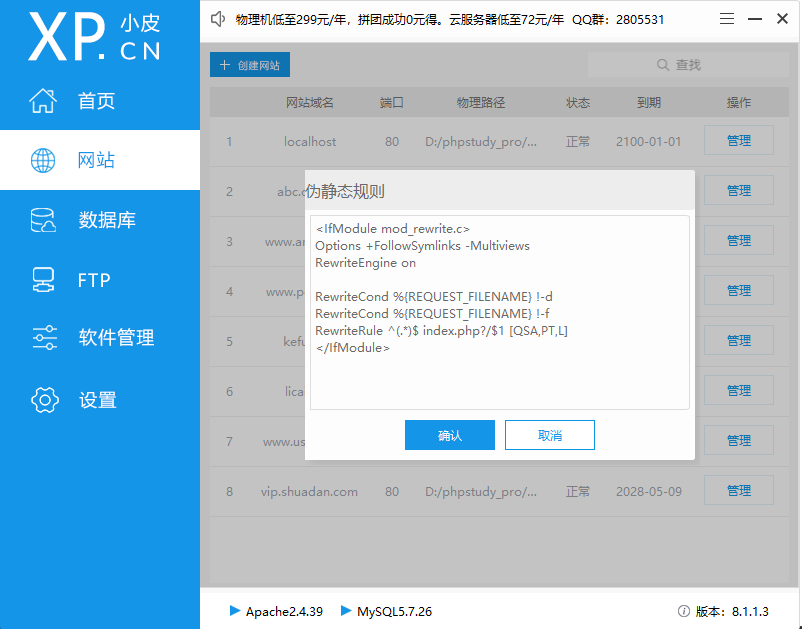Viewport: 802px width, 629px height.
Task: Click the 网站域名 column header
Action: (309, 103)
